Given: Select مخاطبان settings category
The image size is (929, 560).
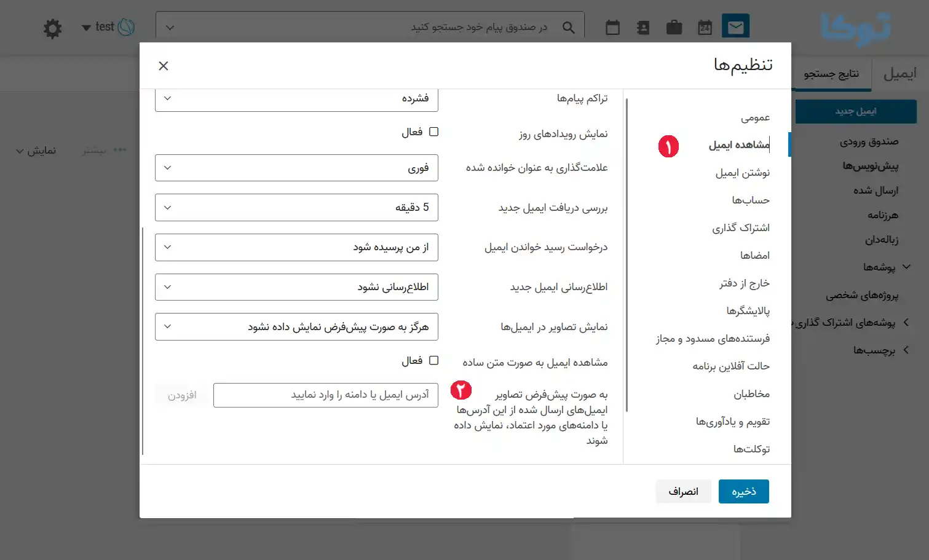Looking at the screenshot, I should click(x=751, y=394).
